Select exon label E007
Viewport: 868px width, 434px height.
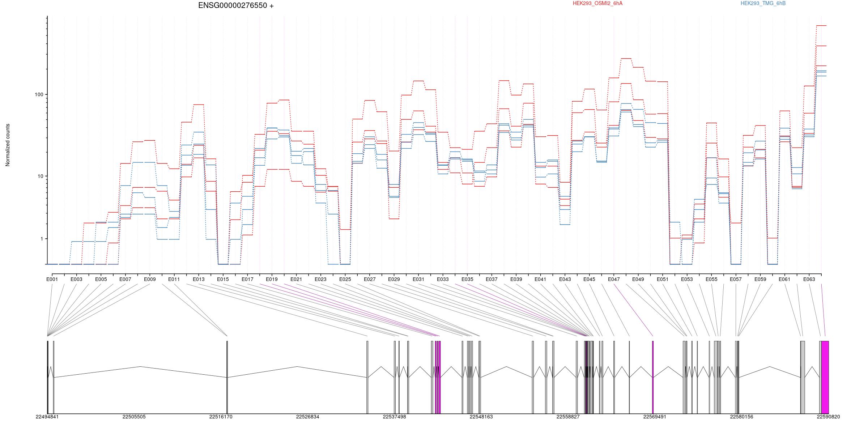(125, 279)
